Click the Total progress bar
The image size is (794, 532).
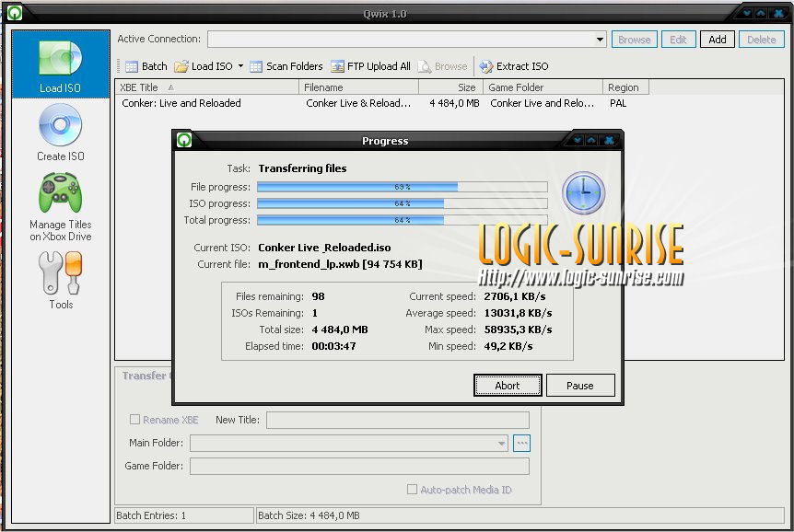(402, 220)
